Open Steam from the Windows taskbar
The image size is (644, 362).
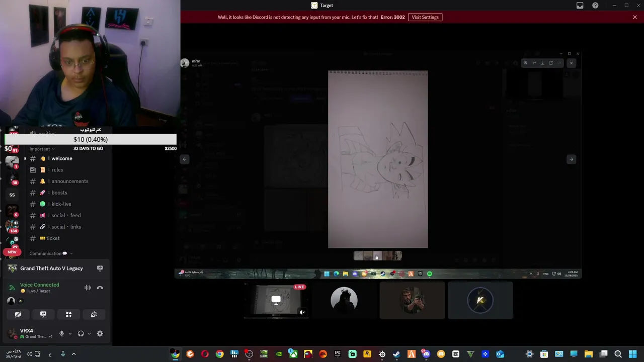(x=396, y=354)
